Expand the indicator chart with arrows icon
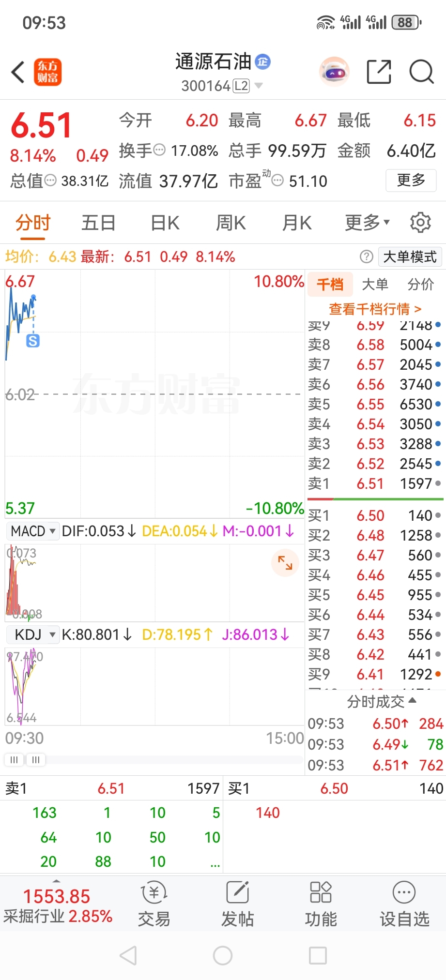 pos(285,562)
